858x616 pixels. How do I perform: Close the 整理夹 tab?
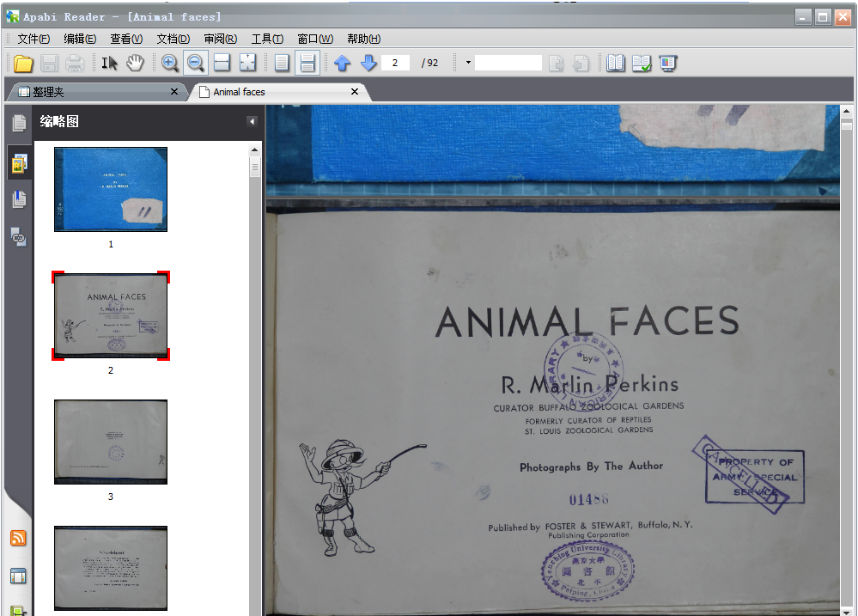pos(174,91)
